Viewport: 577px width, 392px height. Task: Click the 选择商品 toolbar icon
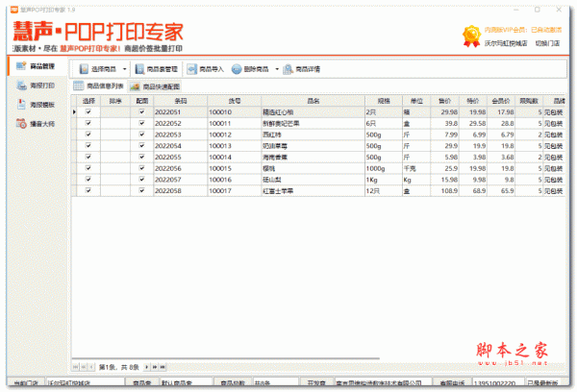(84, 69)
